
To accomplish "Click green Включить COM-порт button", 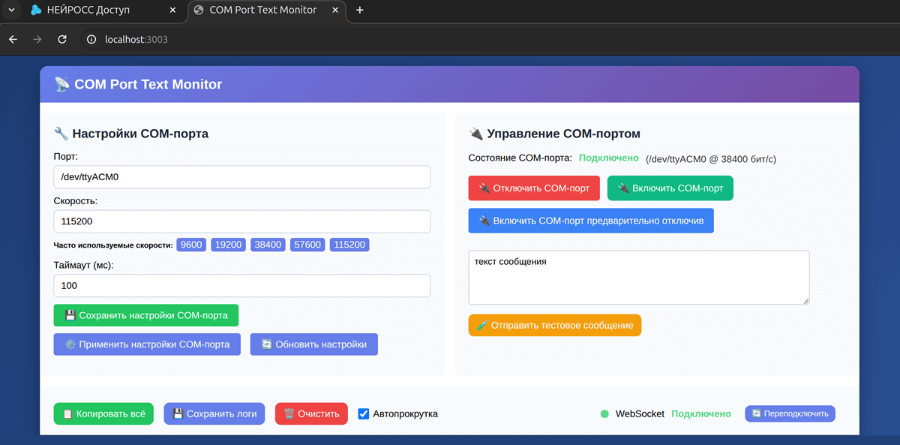I will [670, 188].
